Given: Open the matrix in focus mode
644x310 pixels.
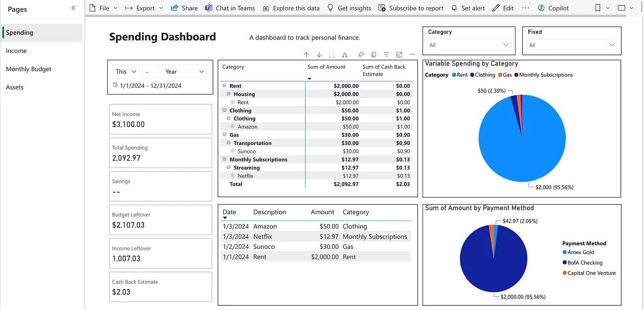Looking at the screenshot, I should click(x=398, y=55).
